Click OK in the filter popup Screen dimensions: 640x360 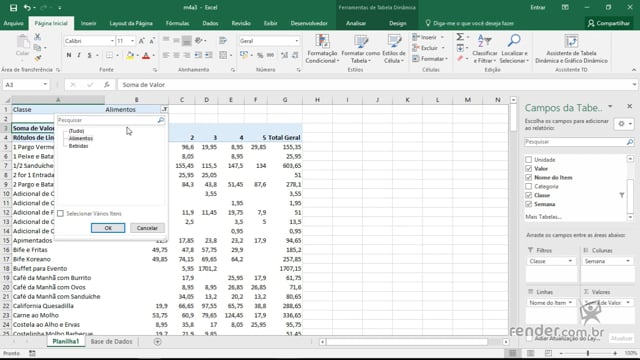[x=108, y=228]
